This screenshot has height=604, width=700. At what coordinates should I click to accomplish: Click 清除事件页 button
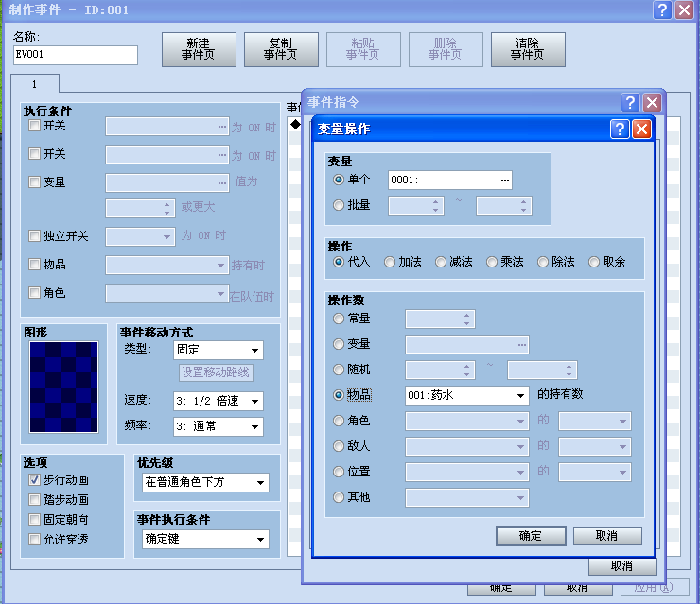[528, 49]
